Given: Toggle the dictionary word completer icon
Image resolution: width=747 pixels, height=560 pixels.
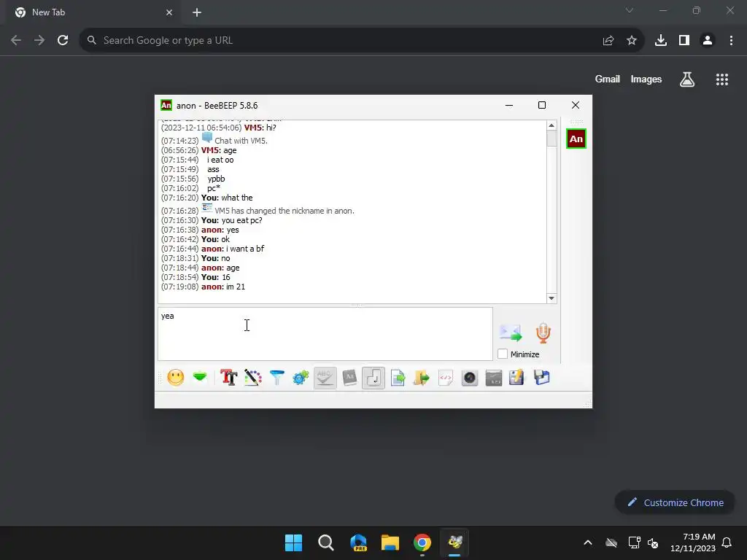Looking at the screenshot, I should coord(349,378).
